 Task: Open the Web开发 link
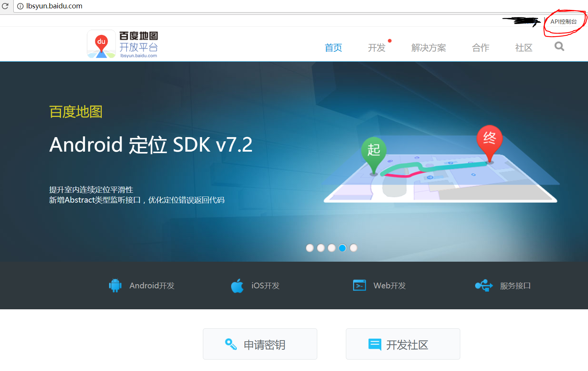(x=389, y=286)
